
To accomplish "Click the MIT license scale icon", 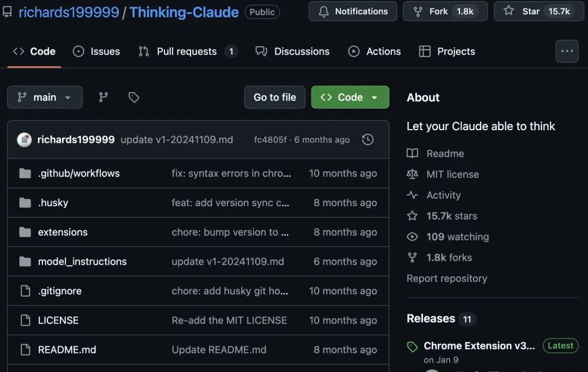I will pos(413,174).
